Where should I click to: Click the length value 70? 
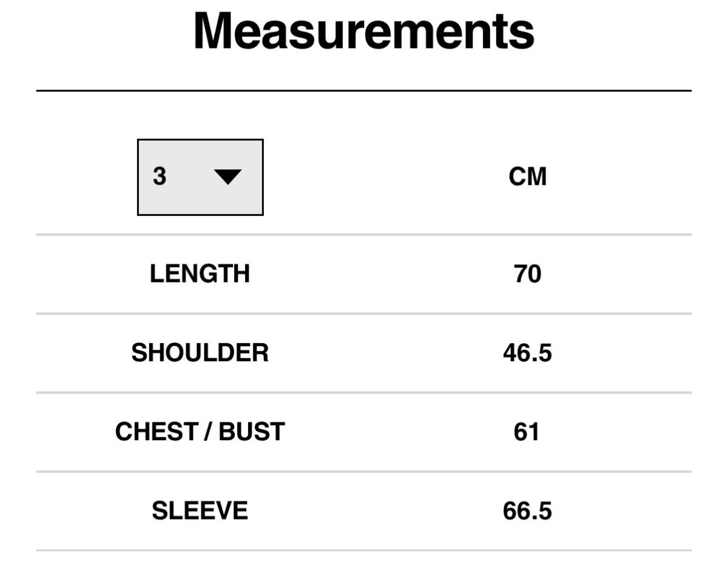(x=527, y=274)
